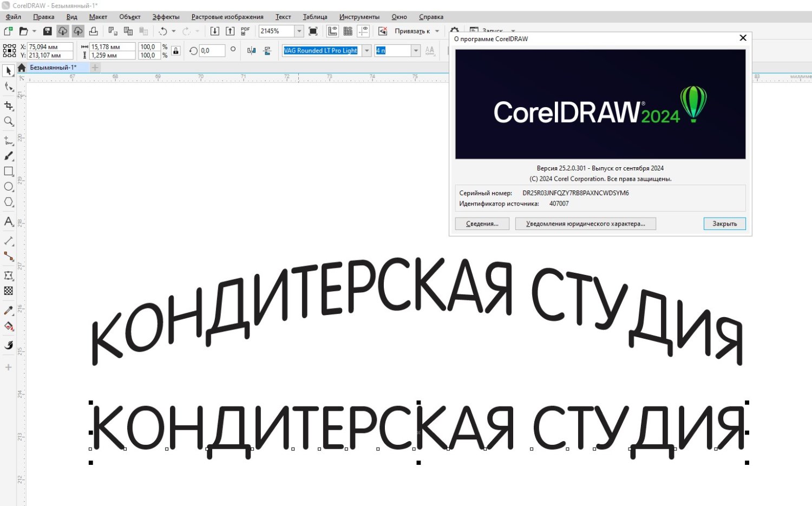Toggle guidelines display

(x=363, y=31)
